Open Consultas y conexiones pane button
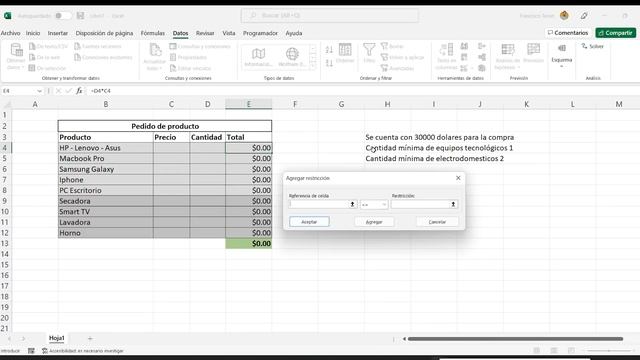This screenshot has width=640, height=360. (200, 47)
